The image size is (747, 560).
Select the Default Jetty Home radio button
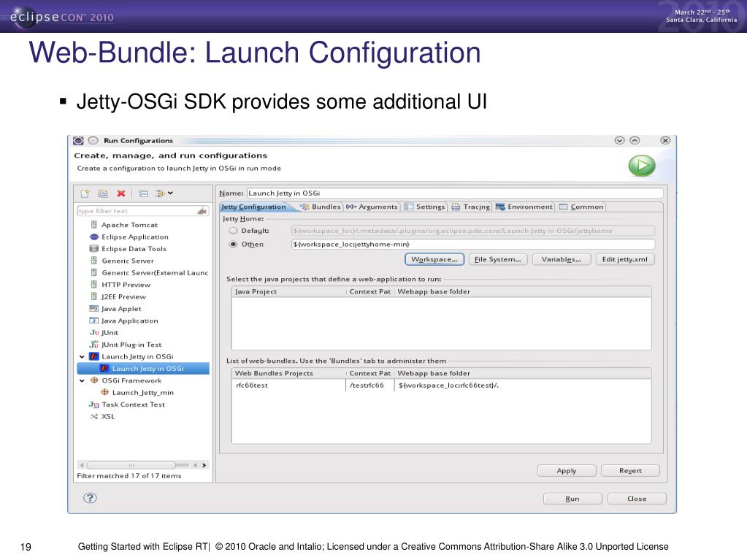[x=234, y=231]
